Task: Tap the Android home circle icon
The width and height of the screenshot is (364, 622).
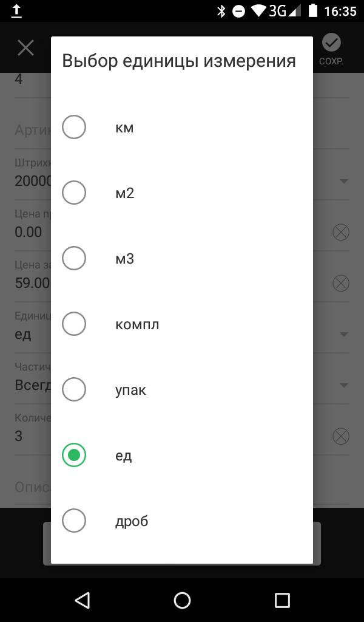Action: coord(182,600)
